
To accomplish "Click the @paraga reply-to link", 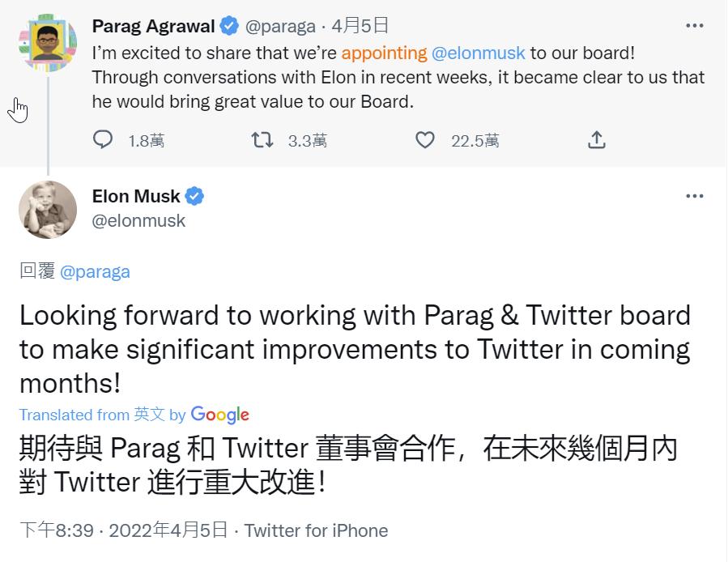I will point(95,271).
